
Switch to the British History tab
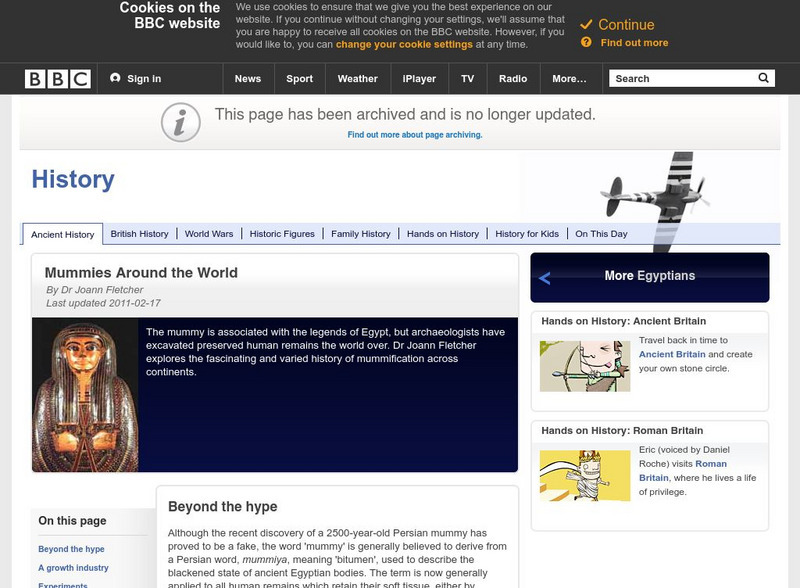click(139, 234)
